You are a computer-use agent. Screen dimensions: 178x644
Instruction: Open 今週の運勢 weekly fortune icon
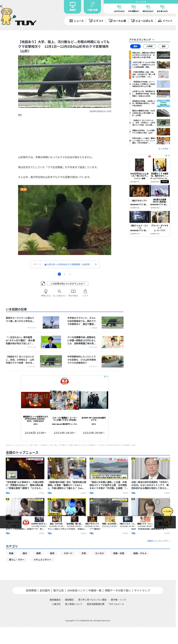(92, 6)
